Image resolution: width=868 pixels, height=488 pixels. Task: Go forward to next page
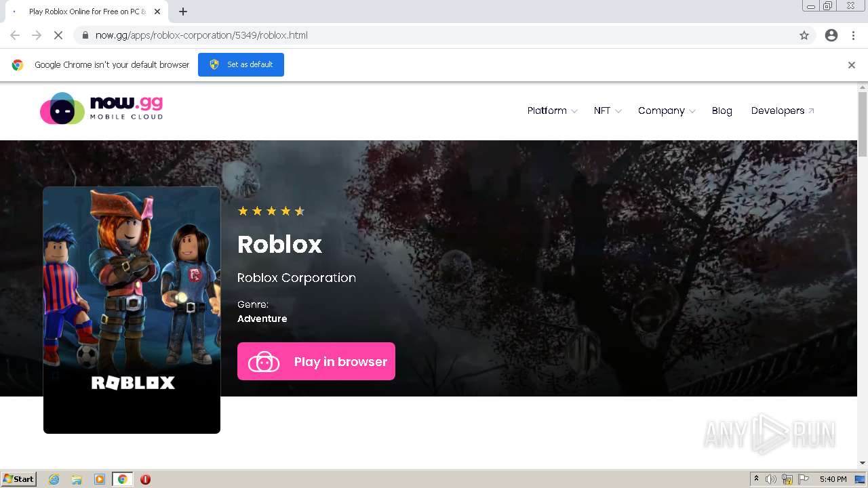pos(37,35)
